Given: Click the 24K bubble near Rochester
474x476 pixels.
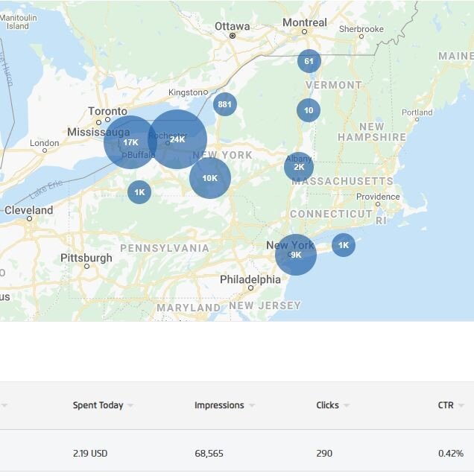Looking at the screenshot, I should [177, 139].
